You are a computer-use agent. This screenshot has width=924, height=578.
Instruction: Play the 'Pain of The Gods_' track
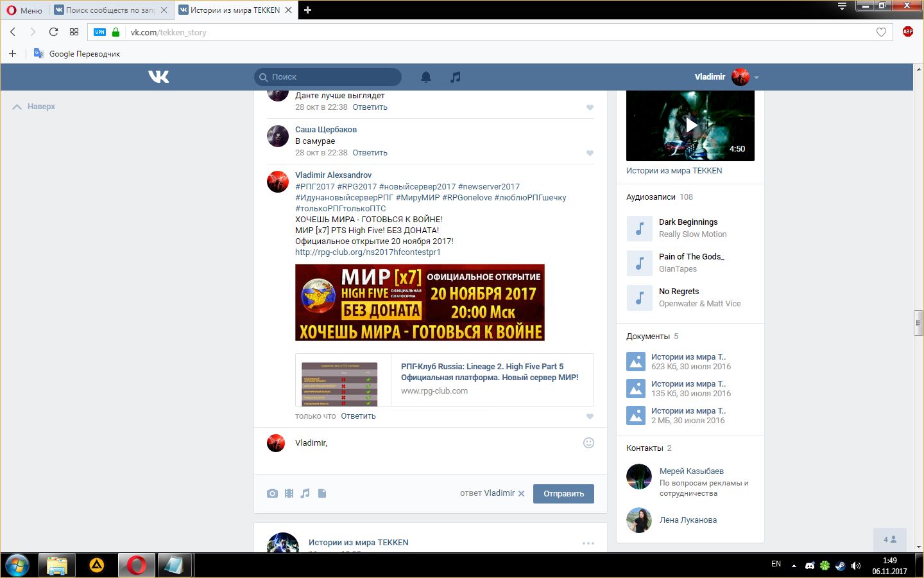pos(639,263)
